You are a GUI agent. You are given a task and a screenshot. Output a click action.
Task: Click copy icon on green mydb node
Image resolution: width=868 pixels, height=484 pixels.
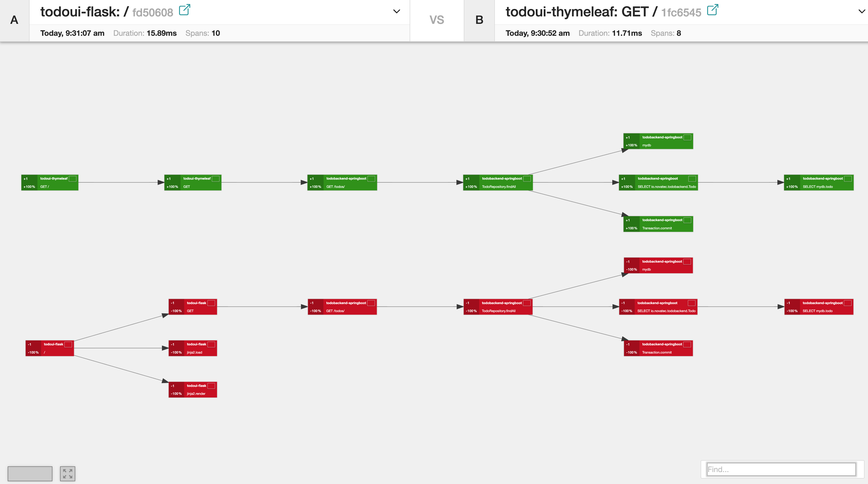tap(687, 137)
